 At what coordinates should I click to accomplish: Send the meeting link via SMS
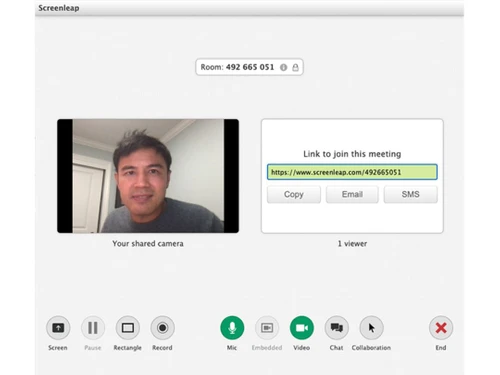tap(411, 194)
